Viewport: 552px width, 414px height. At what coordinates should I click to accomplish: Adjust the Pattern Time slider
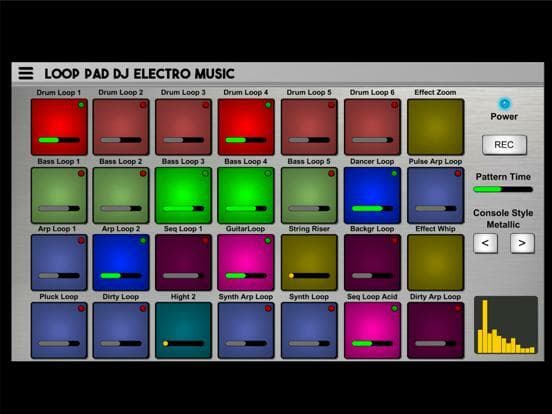[503, 189]
